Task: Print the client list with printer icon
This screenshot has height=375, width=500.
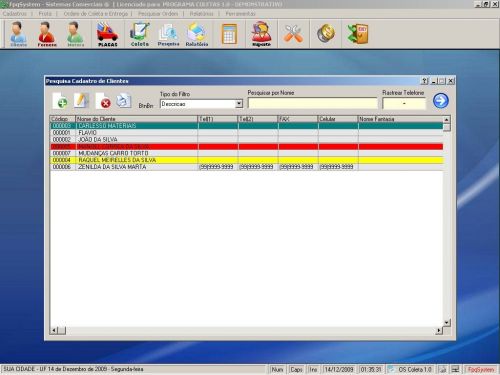Action: 123,101
